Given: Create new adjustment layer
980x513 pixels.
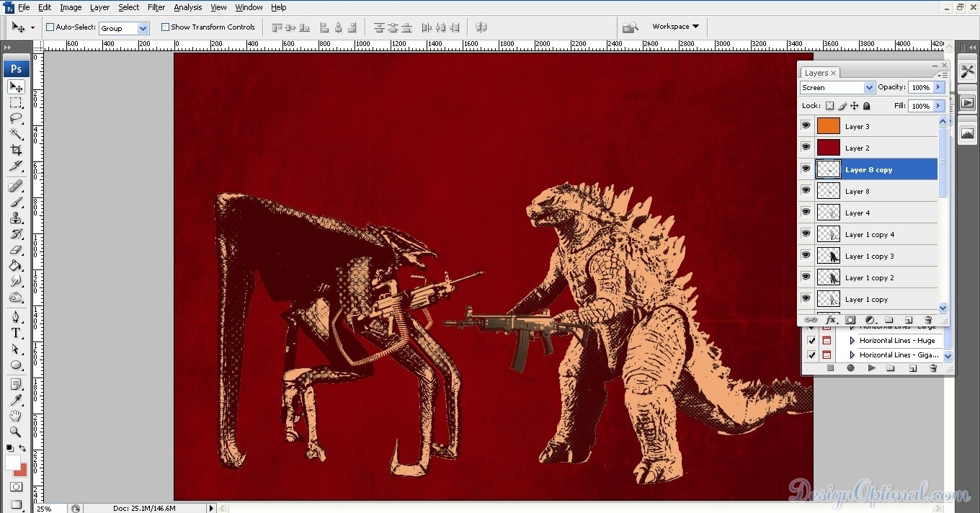Looking at the screenshot, I should tap(870, 320).
